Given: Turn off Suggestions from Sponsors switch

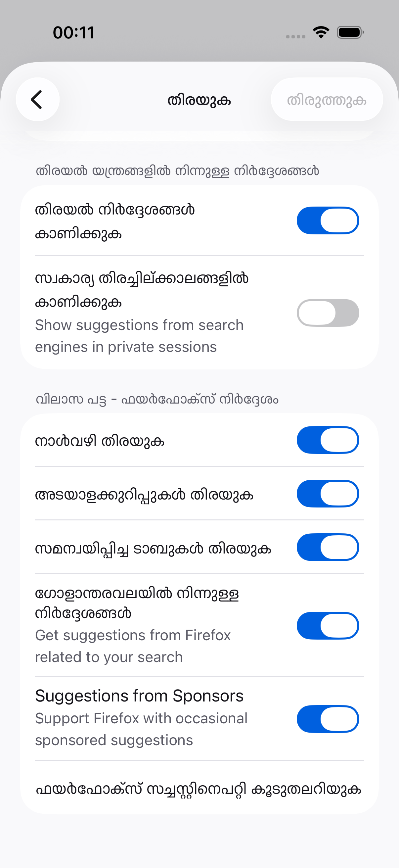Looking at the screenshot, I should pos(328,719).
